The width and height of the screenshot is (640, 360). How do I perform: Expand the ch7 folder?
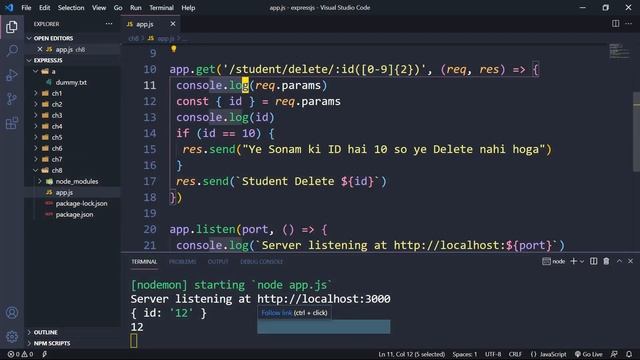[x=36, y=159]
